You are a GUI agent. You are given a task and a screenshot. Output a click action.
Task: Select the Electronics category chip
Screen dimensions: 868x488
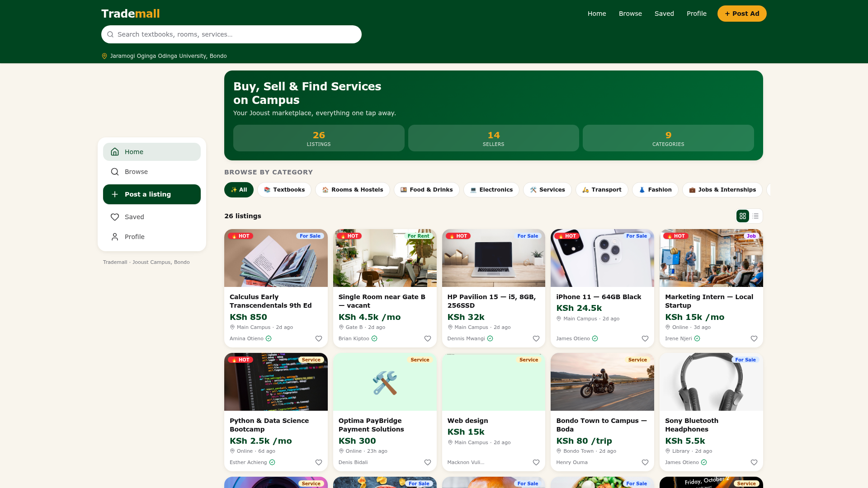pyautogui.click(x=491, y=190)
